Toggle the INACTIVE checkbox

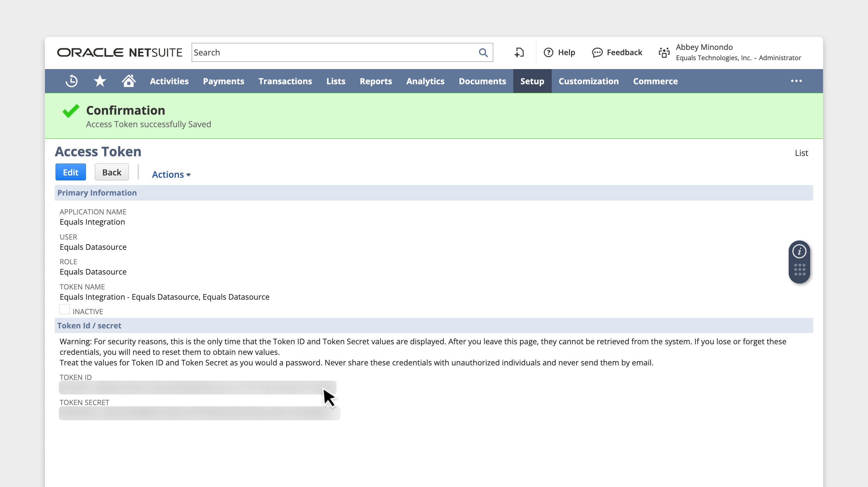64,309
